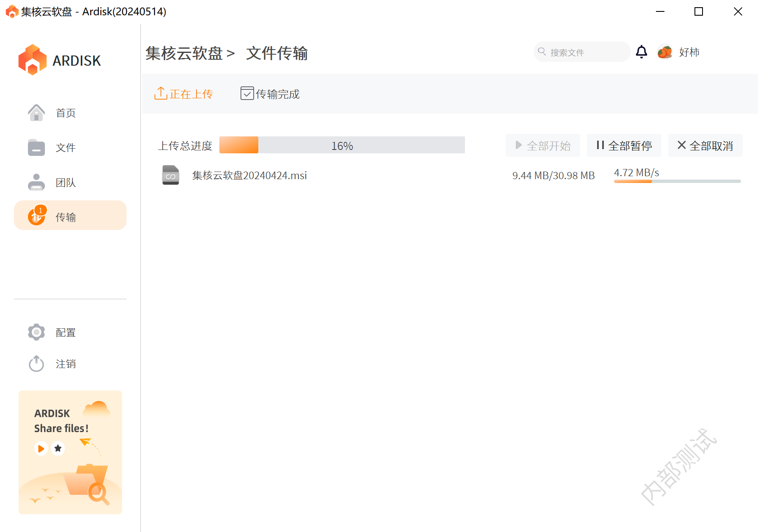Click the file's individual upload progress bar
This screenshot has width=758, height=532.
[x=678, y=181]
